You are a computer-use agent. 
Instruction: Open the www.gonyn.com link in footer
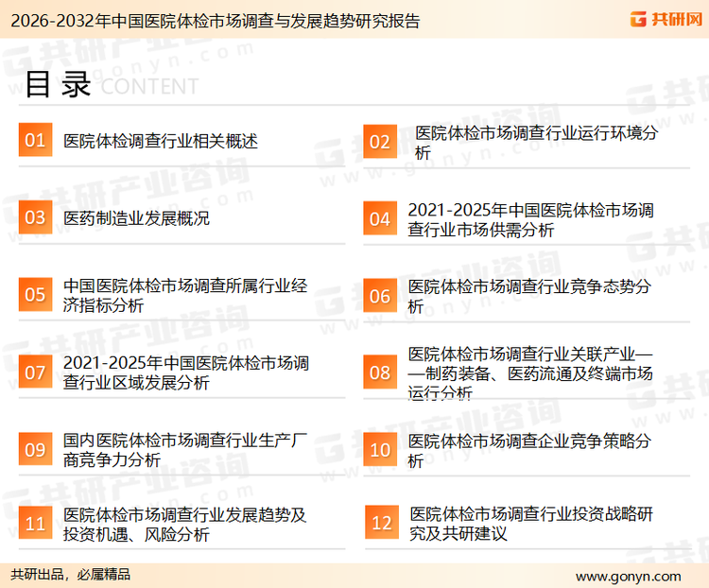click(x=629, y=577)
